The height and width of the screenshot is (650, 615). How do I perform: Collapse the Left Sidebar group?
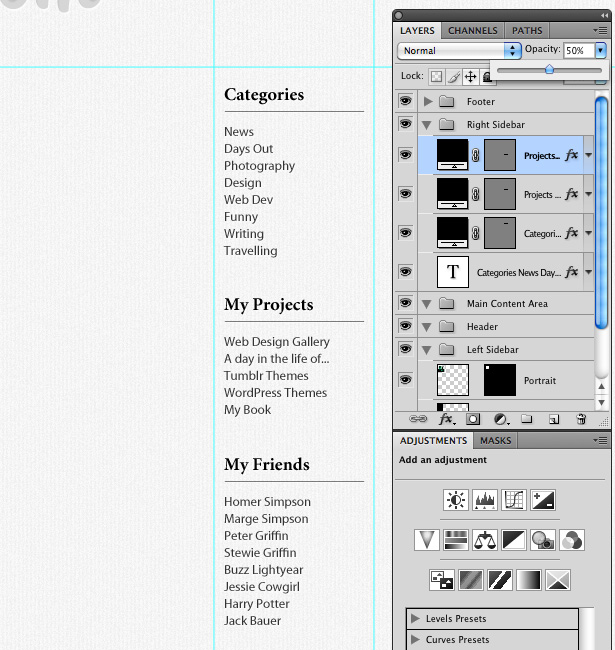426,350
